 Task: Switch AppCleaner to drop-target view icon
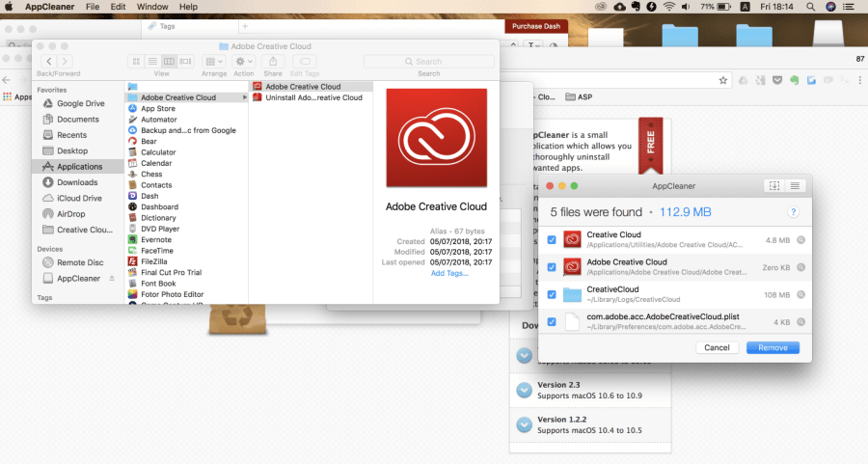[x=773, y=186]
